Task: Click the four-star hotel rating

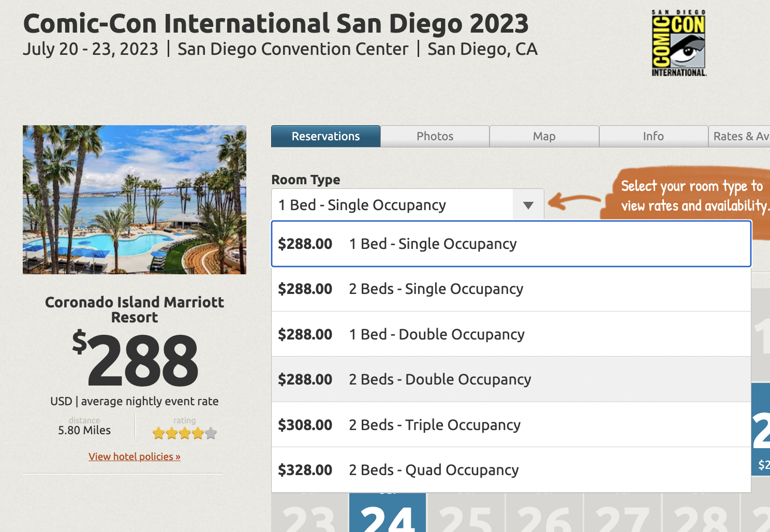Action: click(x=185, y=433)
